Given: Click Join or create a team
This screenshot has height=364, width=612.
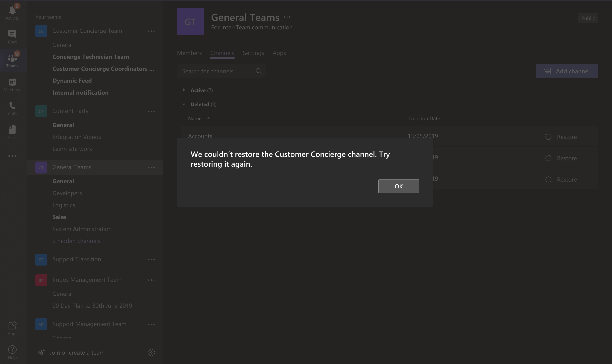Looking at the screenshot, I should 71,352.
